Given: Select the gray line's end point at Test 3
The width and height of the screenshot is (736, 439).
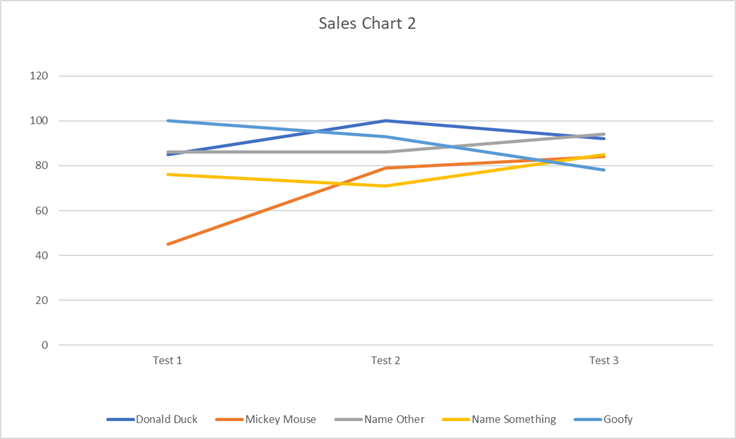Looking at the screenshot, I should click(x=603, y=134).
